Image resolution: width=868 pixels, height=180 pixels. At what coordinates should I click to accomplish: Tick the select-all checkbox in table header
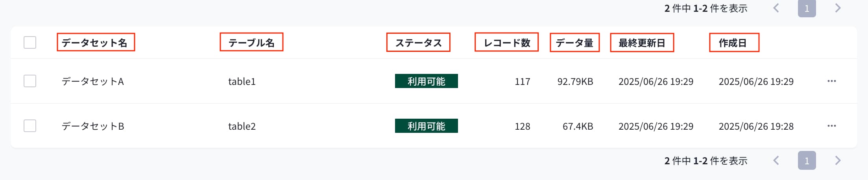click(x=30, y=42)
